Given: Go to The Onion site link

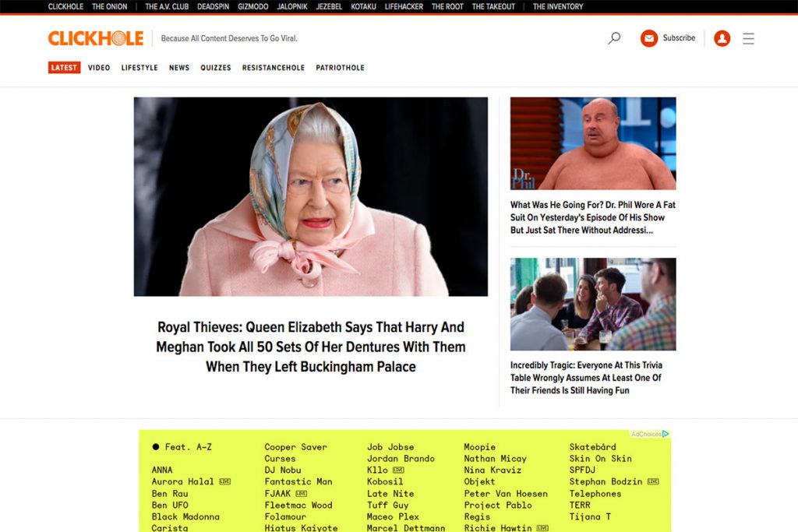Looking at the screenshot, I should point(109,6).
